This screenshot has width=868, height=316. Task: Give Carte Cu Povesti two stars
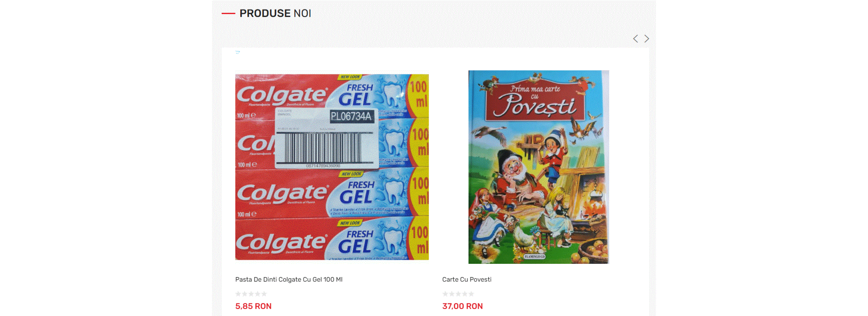pos(452,294)
